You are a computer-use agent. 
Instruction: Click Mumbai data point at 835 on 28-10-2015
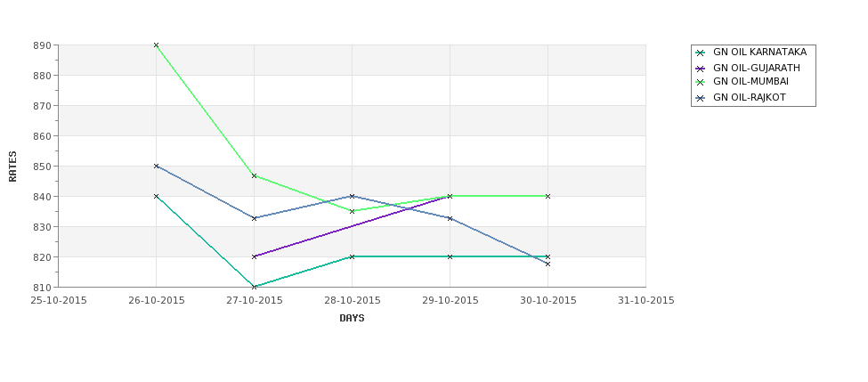pyautogui.click(x=352, y=211)
